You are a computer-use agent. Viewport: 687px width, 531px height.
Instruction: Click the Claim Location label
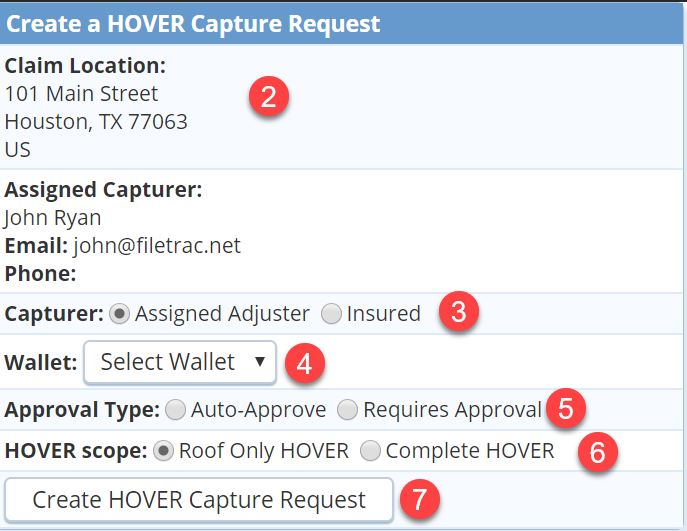pyautogui.click(x=85, y=66)
